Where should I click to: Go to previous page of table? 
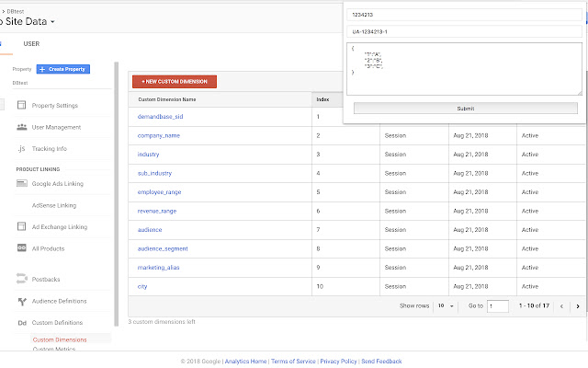pos(561,306)
